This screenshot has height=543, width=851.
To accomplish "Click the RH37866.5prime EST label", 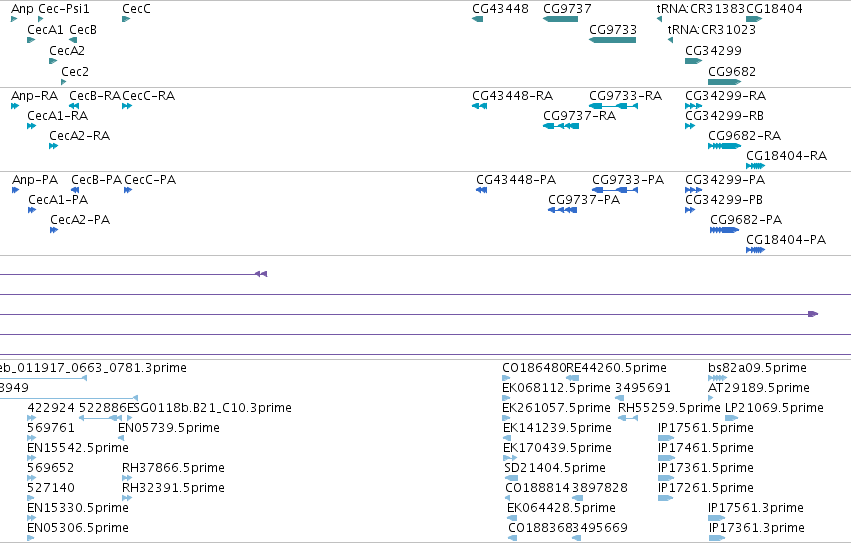I will point(173,468).
